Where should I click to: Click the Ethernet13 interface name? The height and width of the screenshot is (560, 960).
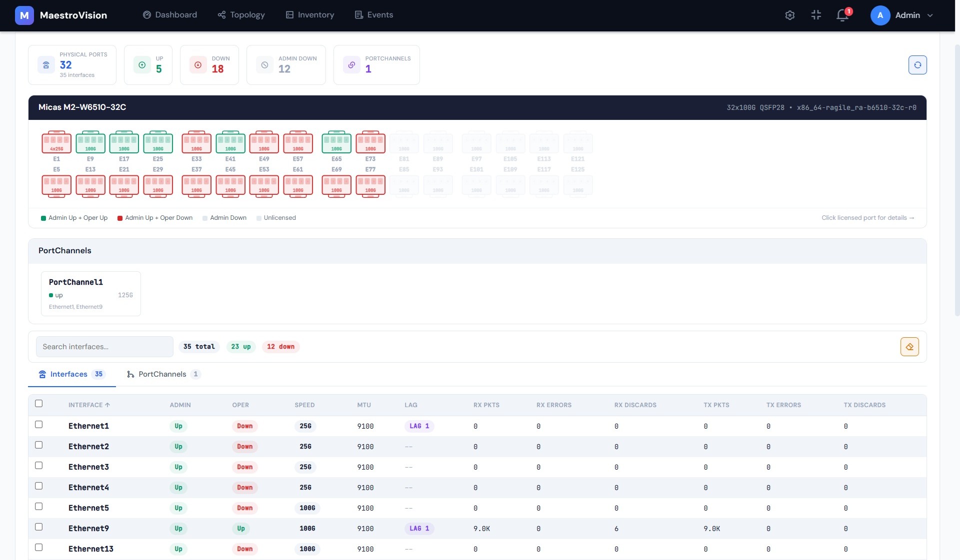coord(91,549)
